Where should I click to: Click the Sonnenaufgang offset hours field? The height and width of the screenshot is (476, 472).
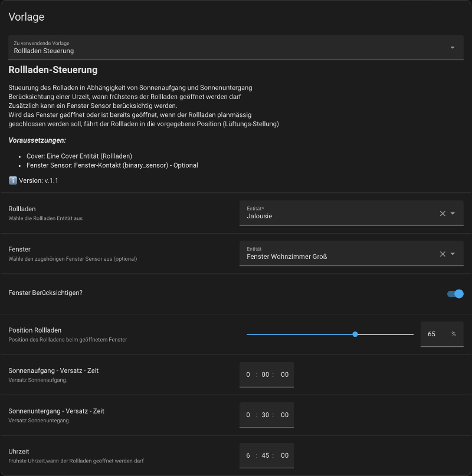click(248, 375)
